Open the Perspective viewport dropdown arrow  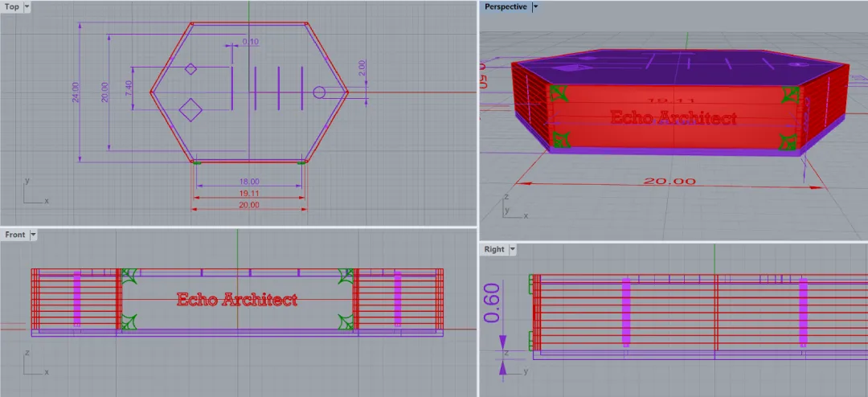tap(535, 6)
